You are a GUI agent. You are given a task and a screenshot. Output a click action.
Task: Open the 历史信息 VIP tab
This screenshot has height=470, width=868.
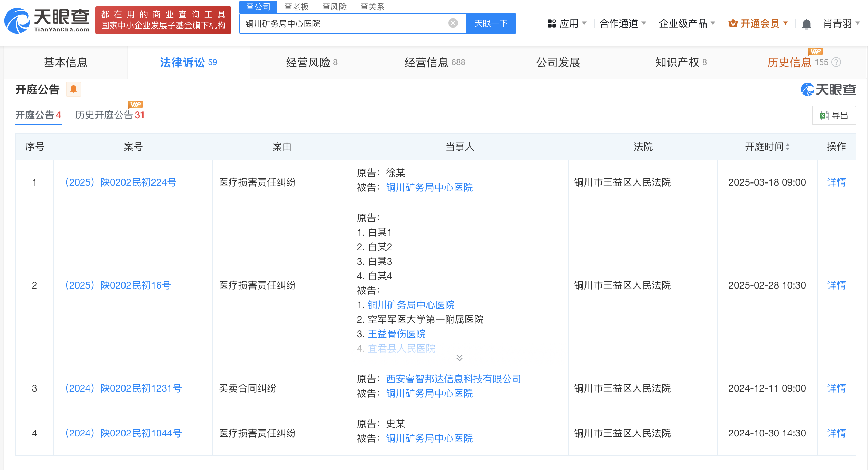797,63
